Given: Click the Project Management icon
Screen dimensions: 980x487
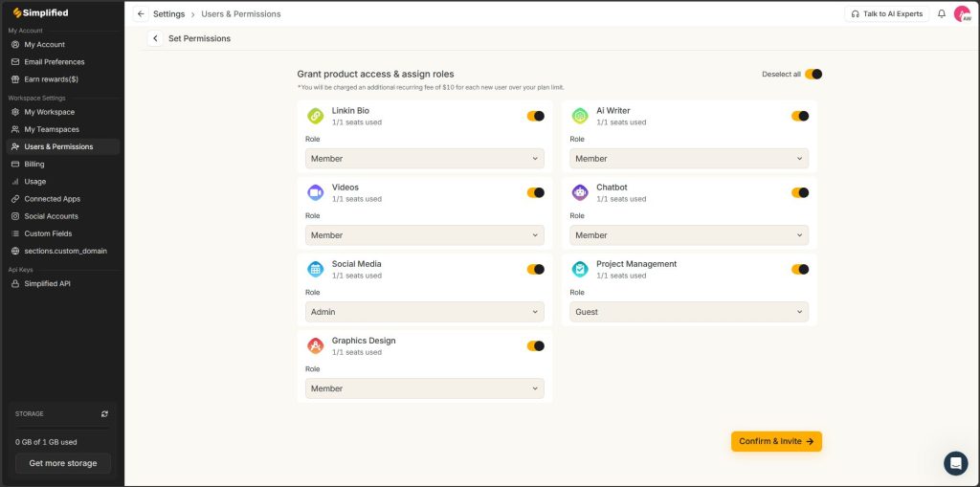Looking at the screenshot, I should [x=580, y=270].
